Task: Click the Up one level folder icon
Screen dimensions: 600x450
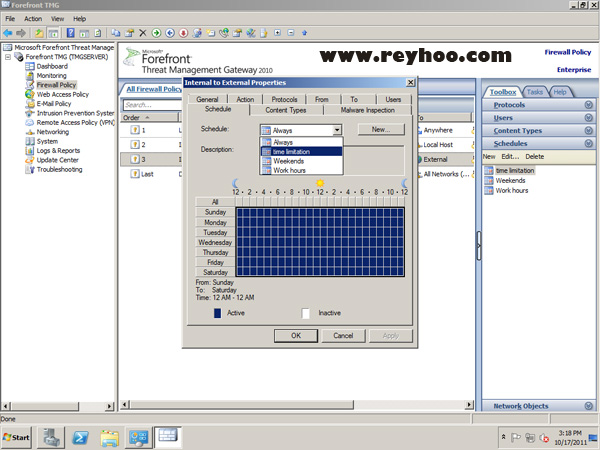Action: (x=39, y=33)
